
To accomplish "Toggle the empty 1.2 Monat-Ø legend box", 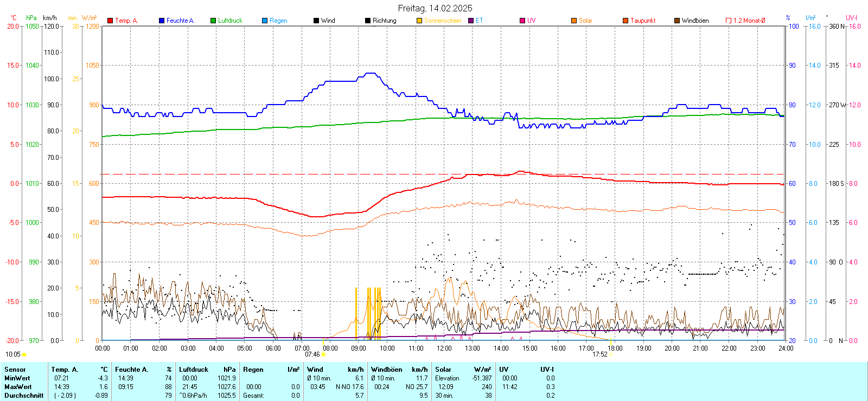I will (x=729, y=21).
